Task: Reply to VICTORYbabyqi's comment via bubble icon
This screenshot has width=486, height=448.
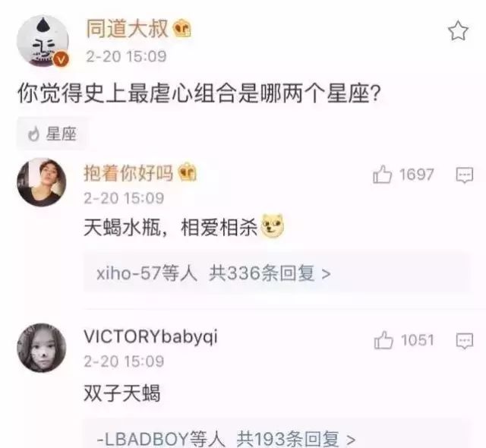Action: 465,341
